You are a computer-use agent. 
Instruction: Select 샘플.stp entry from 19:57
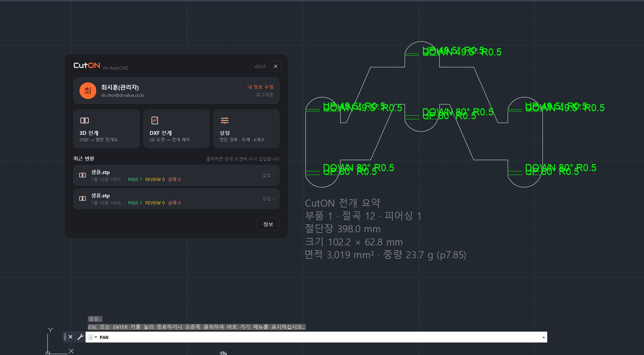coord(176,175)
